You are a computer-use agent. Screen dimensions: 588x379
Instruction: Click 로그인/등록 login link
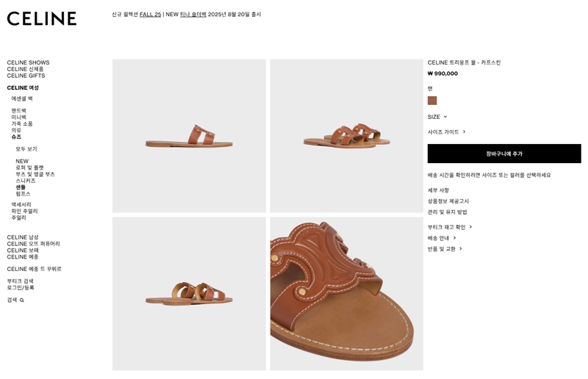point(20,288)
